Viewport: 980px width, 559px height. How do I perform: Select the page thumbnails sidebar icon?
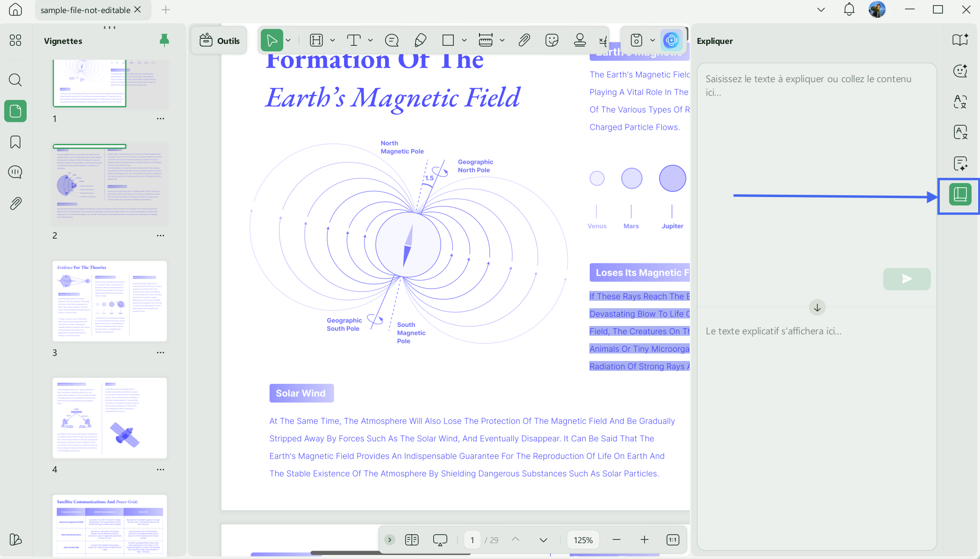(x=15, y=111)
